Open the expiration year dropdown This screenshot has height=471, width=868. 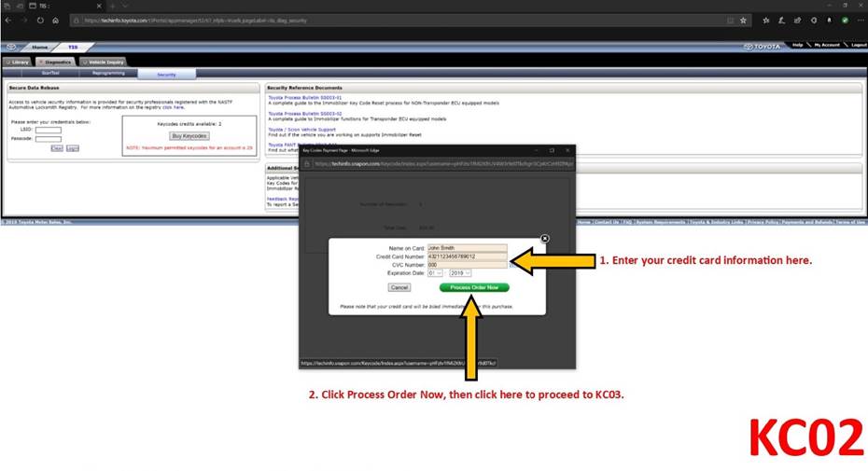click(460, 273)
